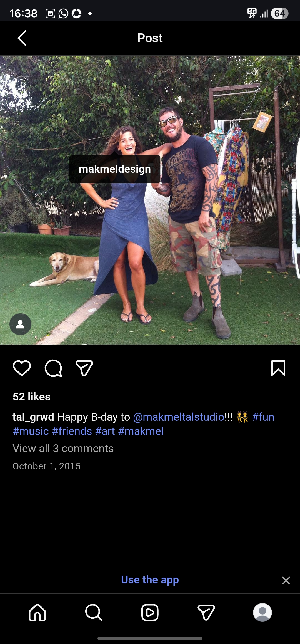View the 52 likes list
The width and height of the screenshot is (300, 644).
click(32, 397)
